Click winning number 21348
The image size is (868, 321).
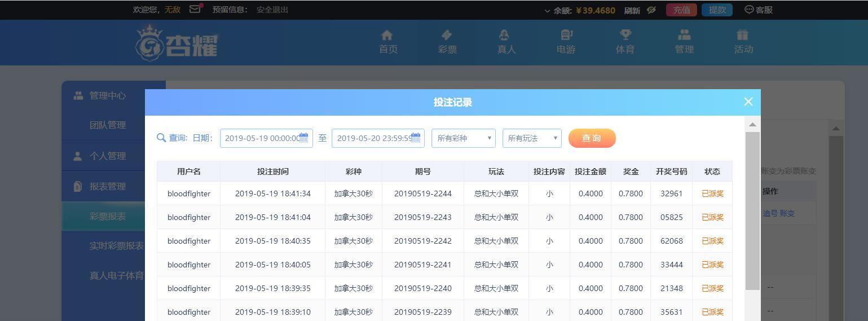671,288
